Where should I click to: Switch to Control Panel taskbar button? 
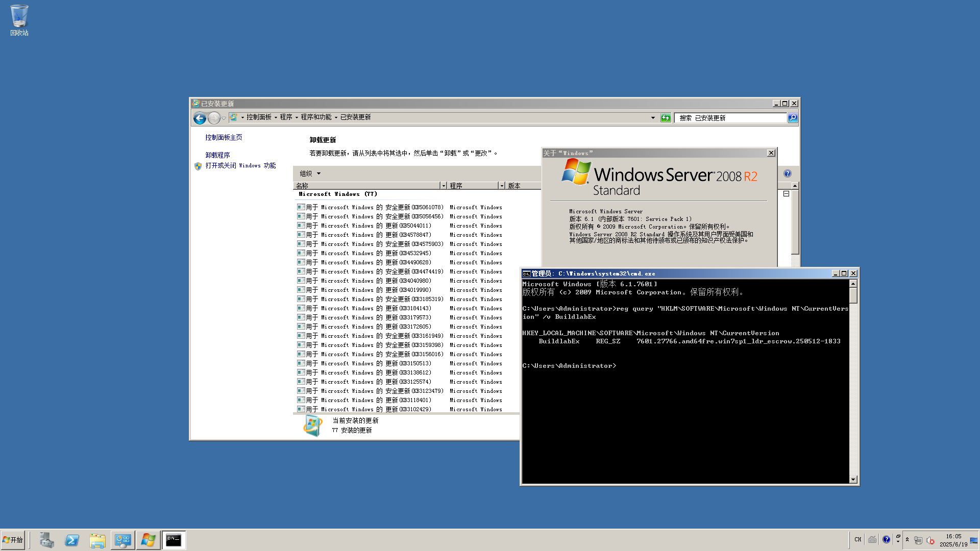tap(122, 540)
